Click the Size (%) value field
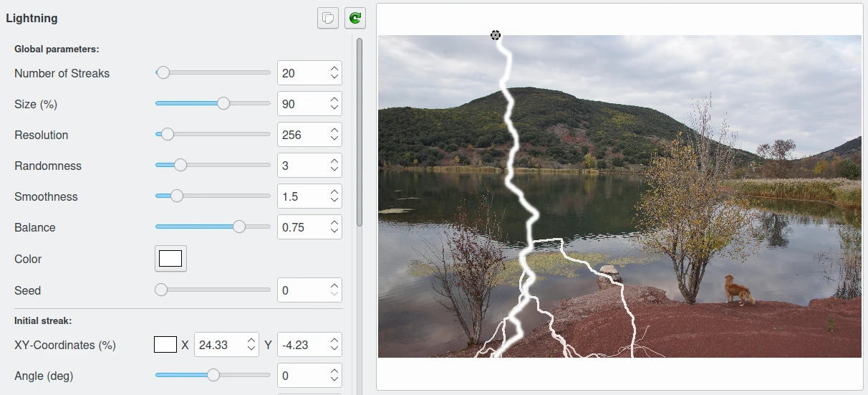This screenshot has height=395, width=868. coord(302,104)
